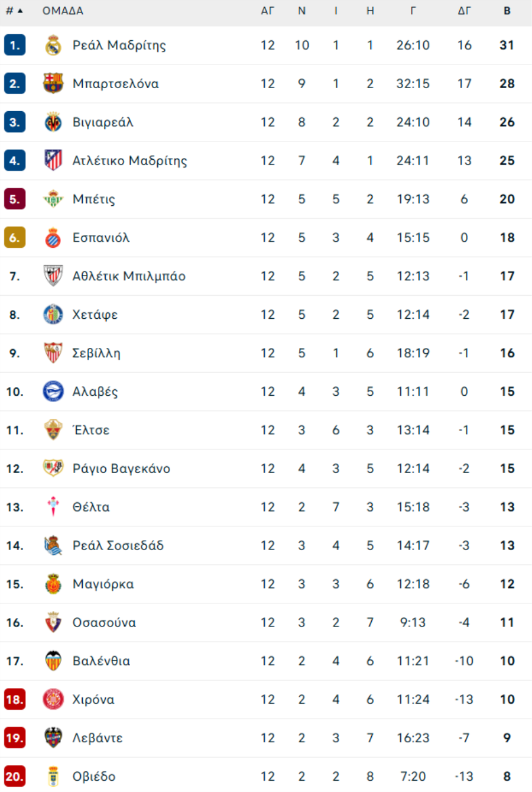Click the ΔΓ goal difference header
Screen dimensions: 532x792
point(464,11)
